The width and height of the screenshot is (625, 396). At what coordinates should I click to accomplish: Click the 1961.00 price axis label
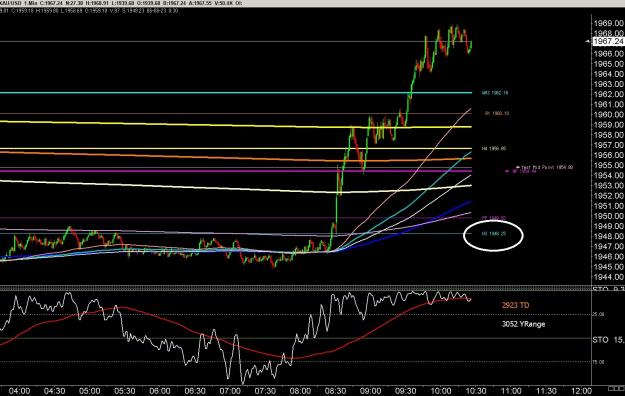(x=609, y=104)
